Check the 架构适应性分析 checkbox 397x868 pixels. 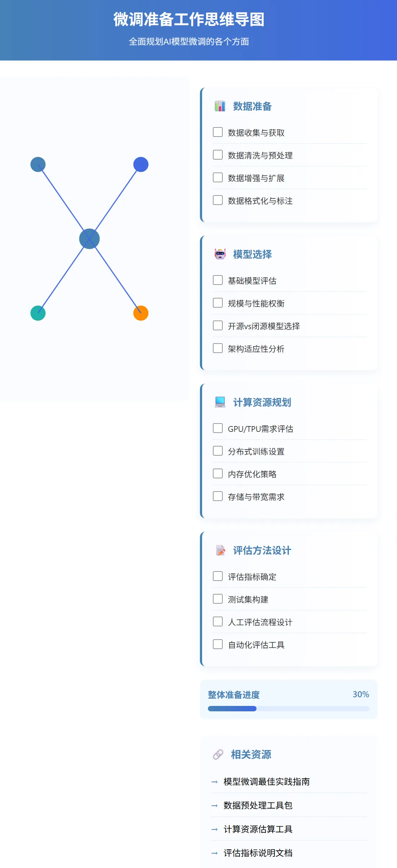[x=218, y=348]
